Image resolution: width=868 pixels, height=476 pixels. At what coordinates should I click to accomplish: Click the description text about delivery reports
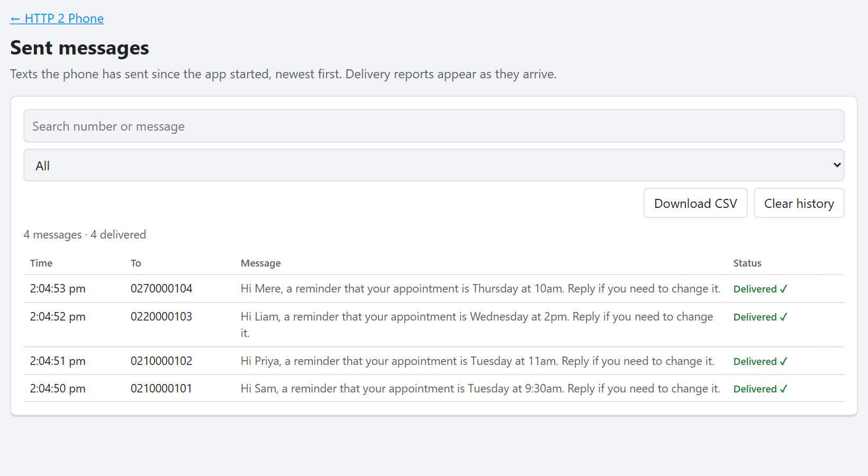point(283,74)
